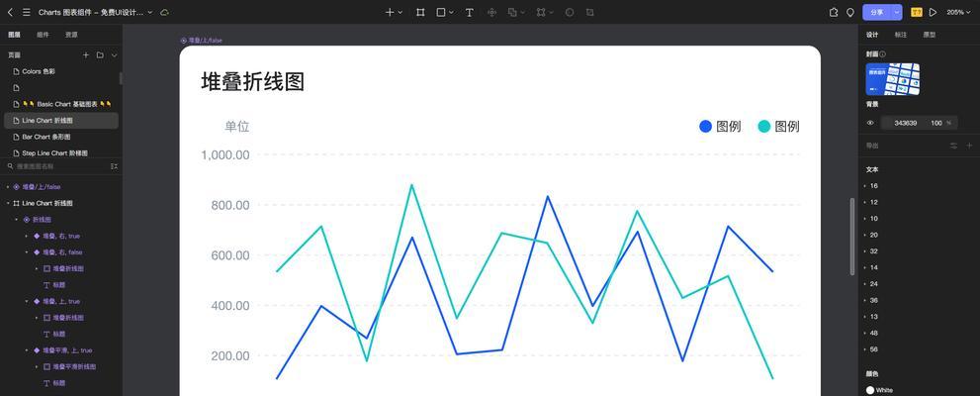Edit background hex value 343639

coord(906,123)
